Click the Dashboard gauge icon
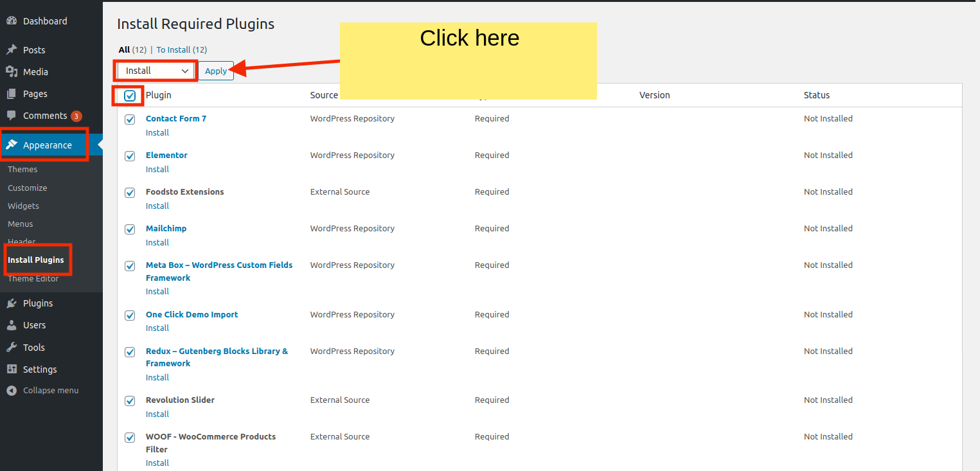Viewport: 980px width, 471px height. [12, 21]
